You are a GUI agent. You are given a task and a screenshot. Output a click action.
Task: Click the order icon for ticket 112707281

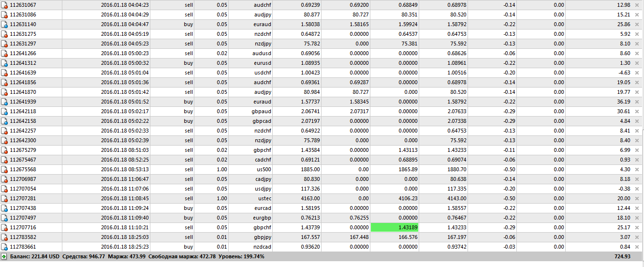4,198
